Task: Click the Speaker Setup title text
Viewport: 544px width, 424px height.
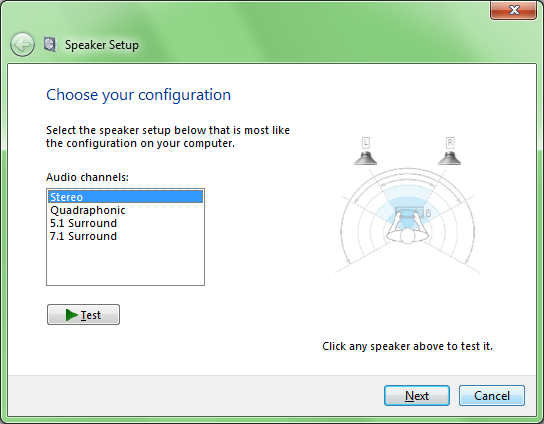Action: tap(102, 45)
